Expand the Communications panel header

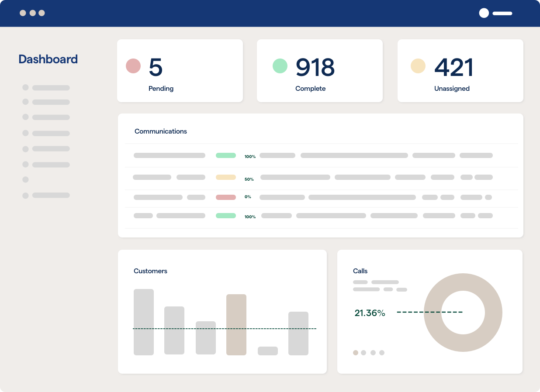point(161,131)
